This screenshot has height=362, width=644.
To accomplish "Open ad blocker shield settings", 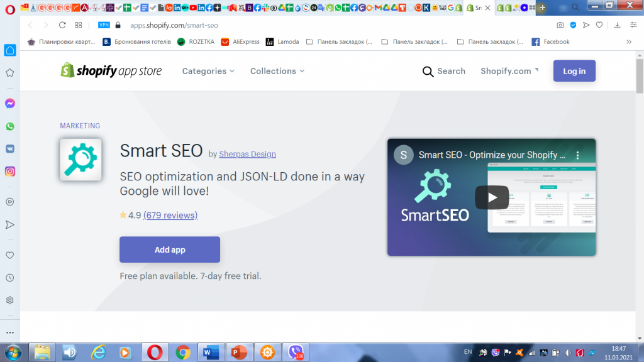I will [573, 25].
